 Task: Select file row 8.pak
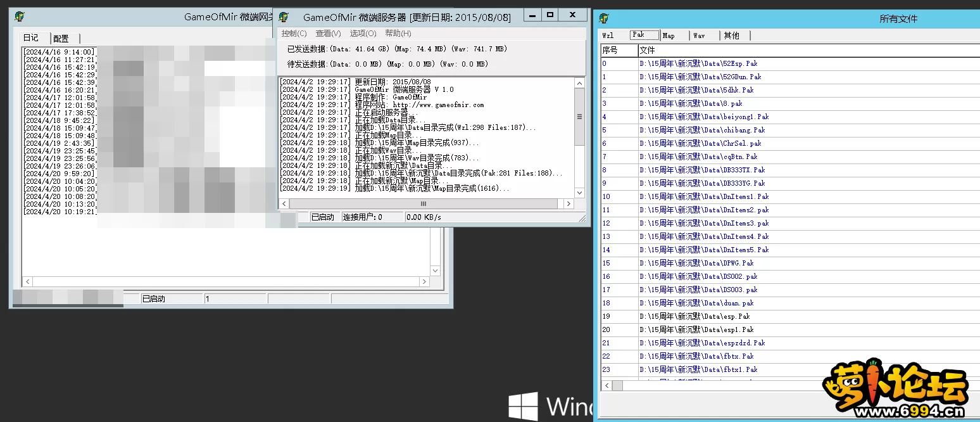790,103
